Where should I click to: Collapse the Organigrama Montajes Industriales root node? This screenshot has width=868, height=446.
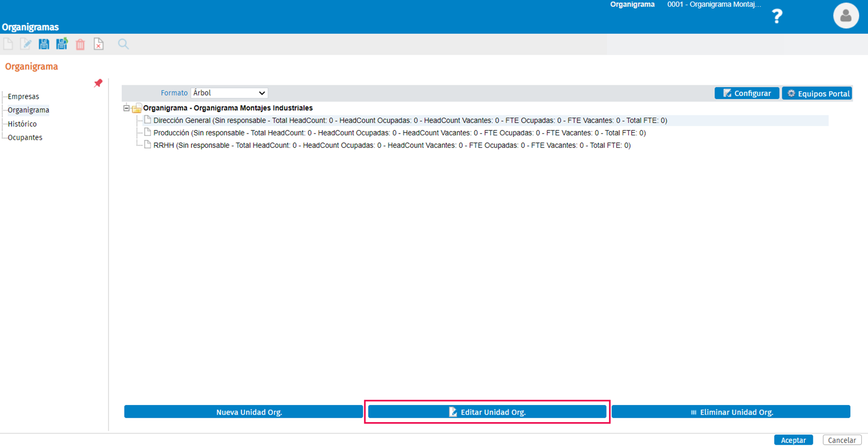click(126, 108)
